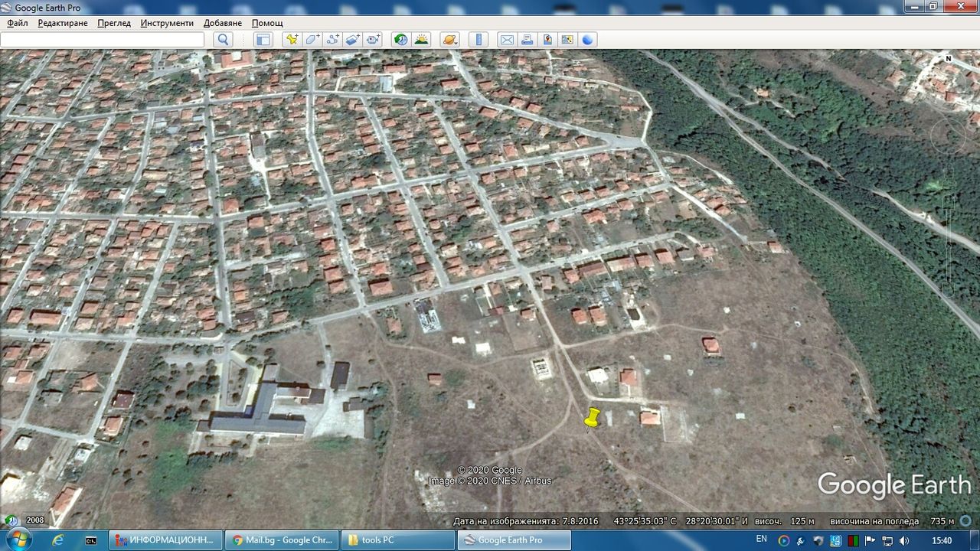980x551 pixels.
Task: Open the Помощ menu
Action: pyautogui.click(x=267, y=23)
